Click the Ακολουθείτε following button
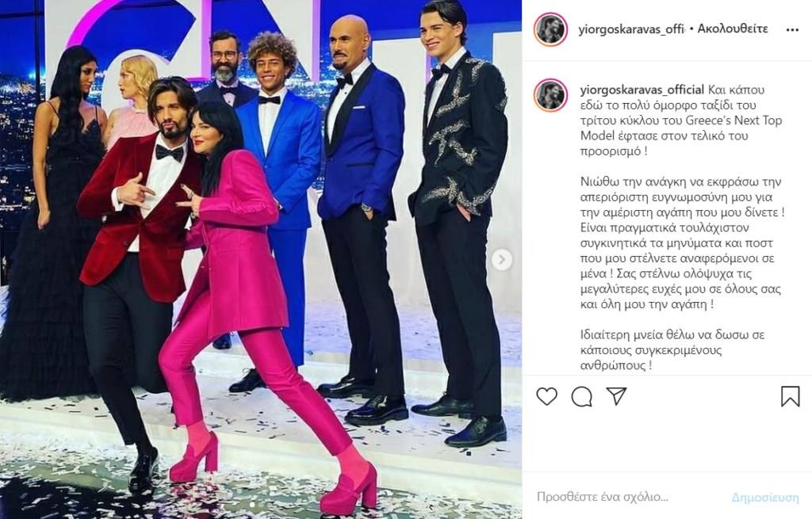 [732, 29]
